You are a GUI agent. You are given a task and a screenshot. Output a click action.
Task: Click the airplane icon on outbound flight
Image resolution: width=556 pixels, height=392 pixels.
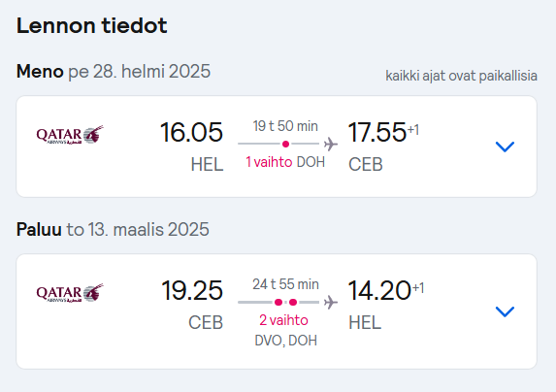click(331, 144)
